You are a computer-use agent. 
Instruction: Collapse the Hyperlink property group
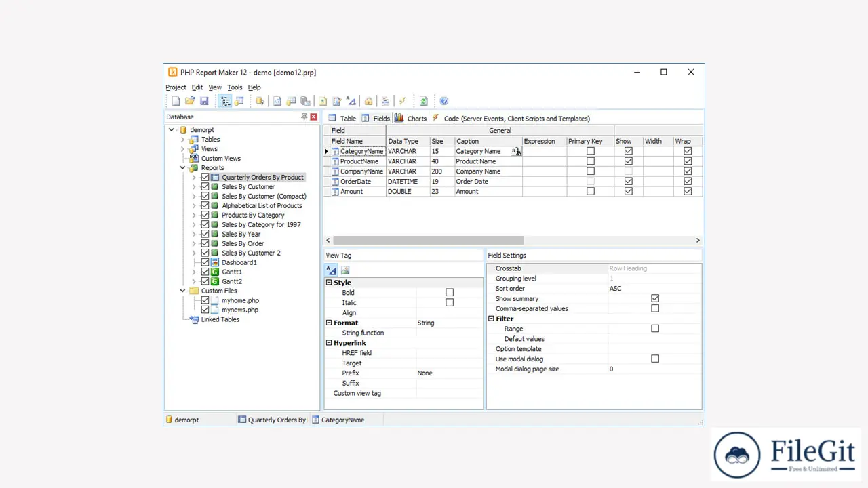(x=329, y=343)
